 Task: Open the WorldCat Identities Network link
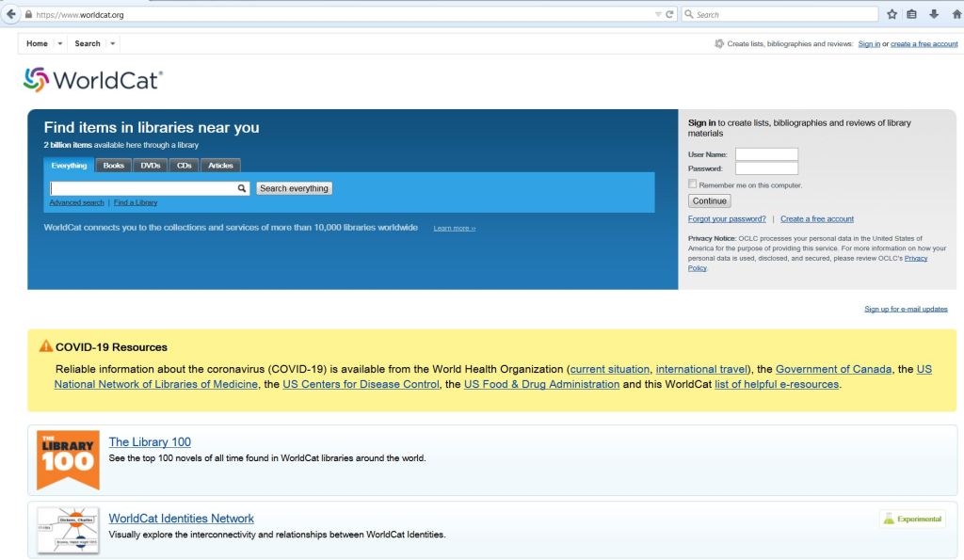[181, 519]
